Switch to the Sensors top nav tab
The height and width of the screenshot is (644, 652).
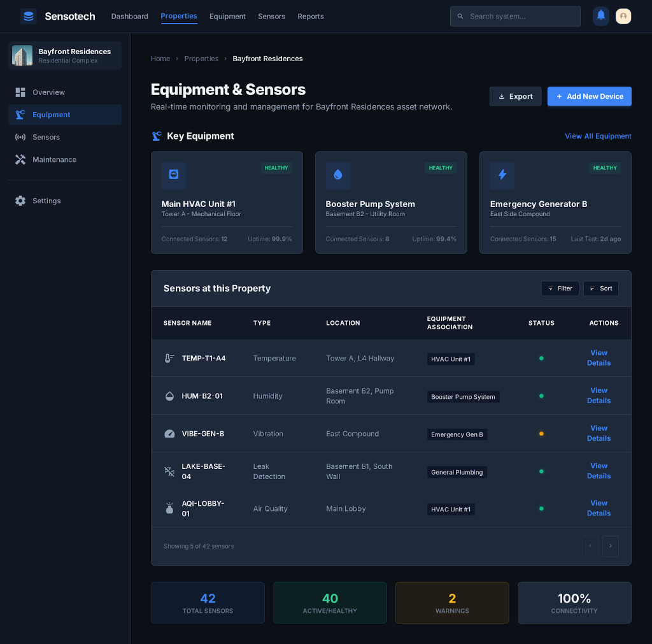271,16
